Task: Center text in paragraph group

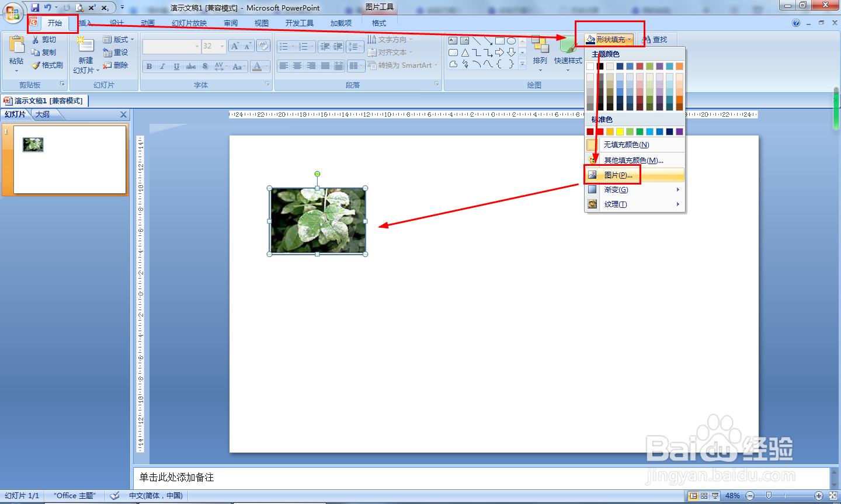Action: pyautogui.click(x=297, y=66)
